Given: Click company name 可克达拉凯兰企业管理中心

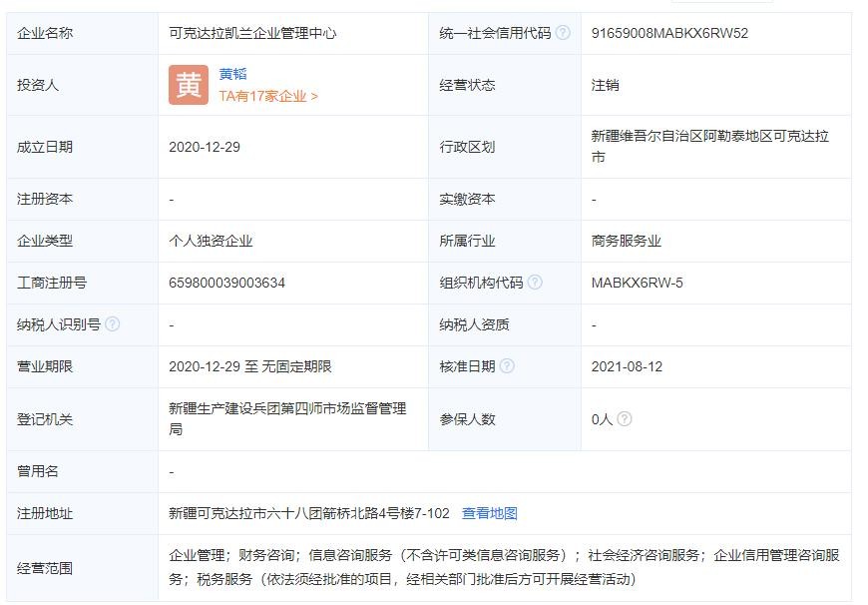Looking at the screenshot, I should [252, 33].
